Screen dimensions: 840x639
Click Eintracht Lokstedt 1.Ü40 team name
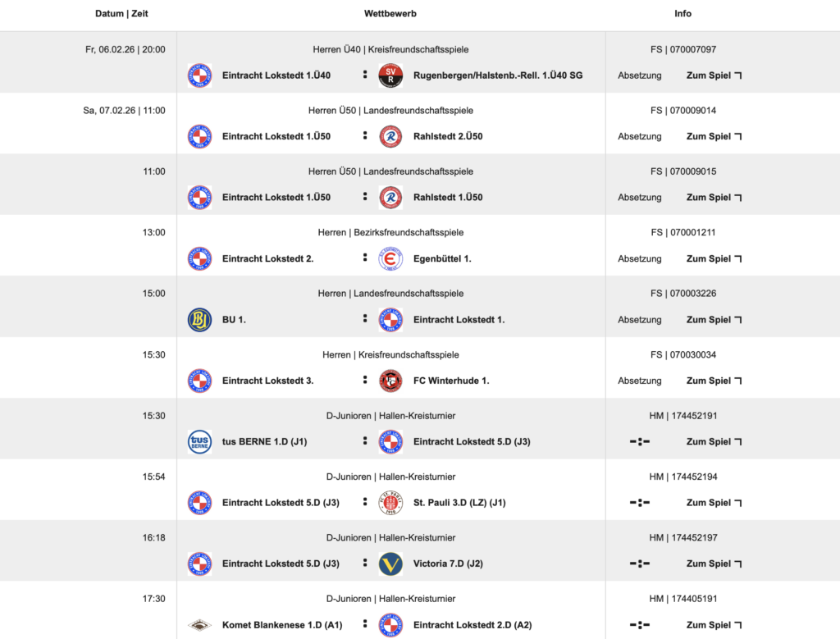pos(276,75)
